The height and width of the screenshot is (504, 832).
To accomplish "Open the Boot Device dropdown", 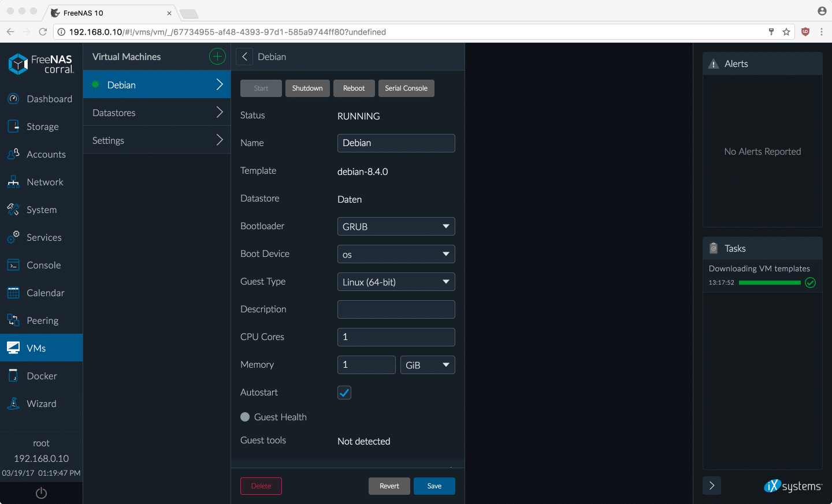I will click(x=396, y=254).
